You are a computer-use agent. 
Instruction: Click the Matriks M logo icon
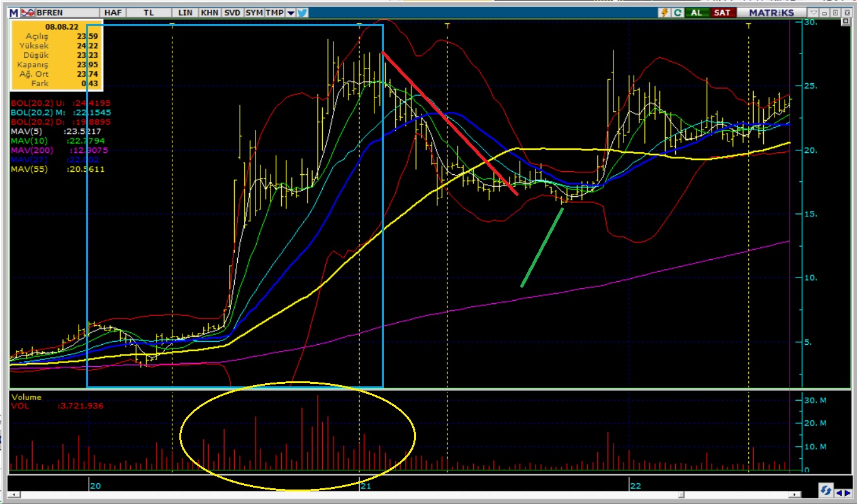(x=13, y=13)
